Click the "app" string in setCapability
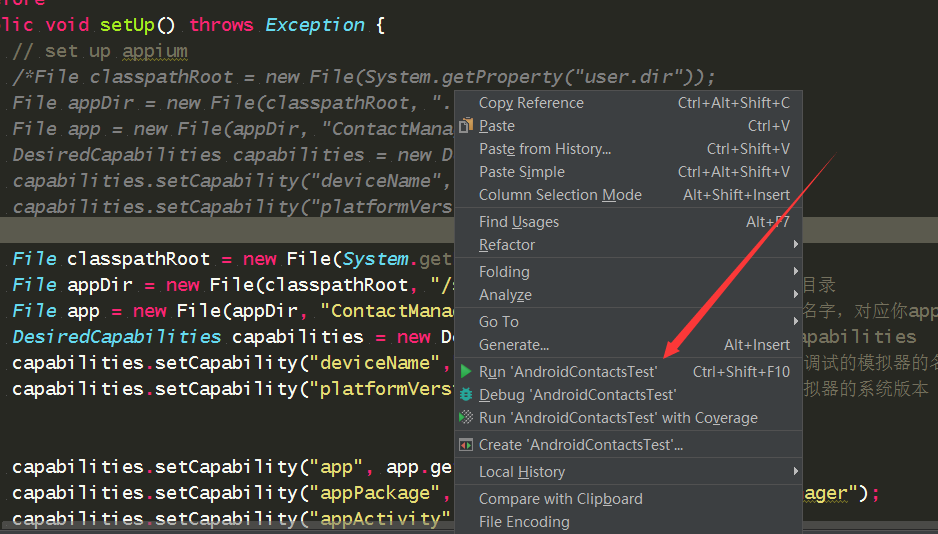Viewport: 938px width, 534px height. coord(336,467)
